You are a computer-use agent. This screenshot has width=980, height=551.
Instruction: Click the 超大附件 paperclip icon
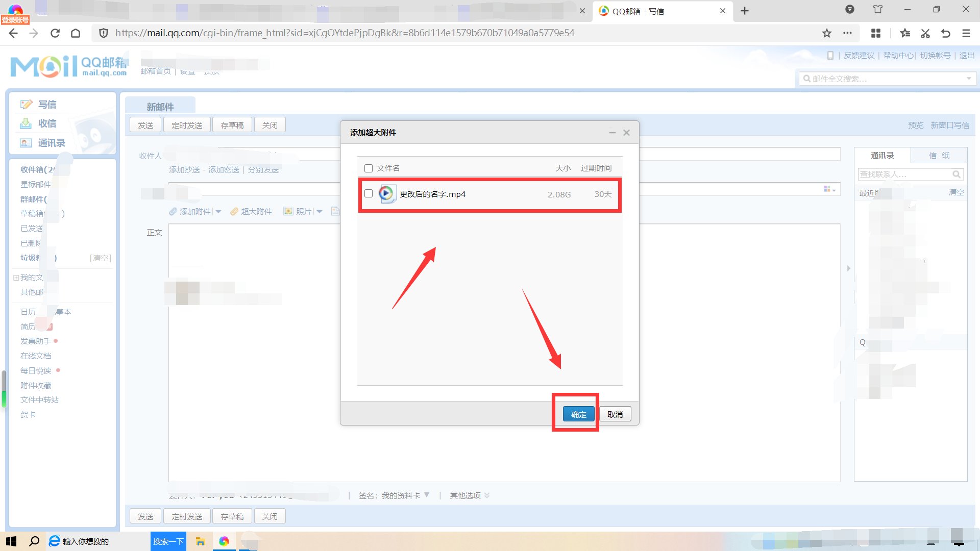tap(234, 211)
